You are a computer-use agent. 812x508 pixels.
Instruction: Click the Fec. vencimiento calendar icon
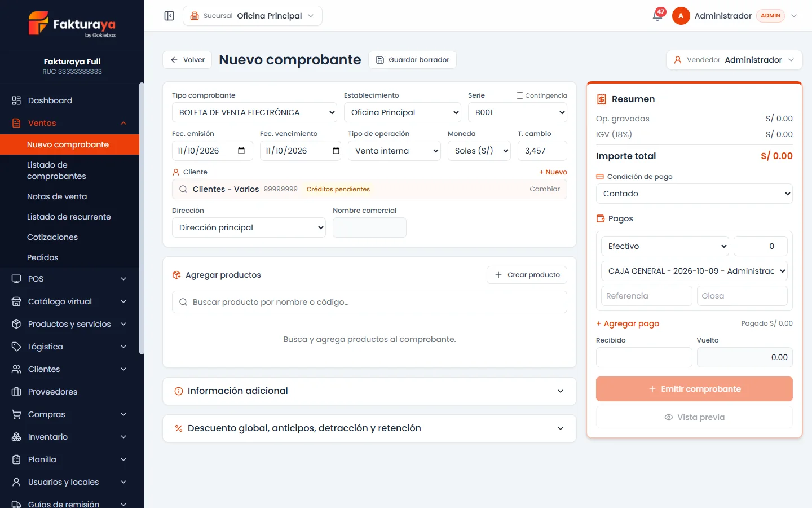coord(336,151)
